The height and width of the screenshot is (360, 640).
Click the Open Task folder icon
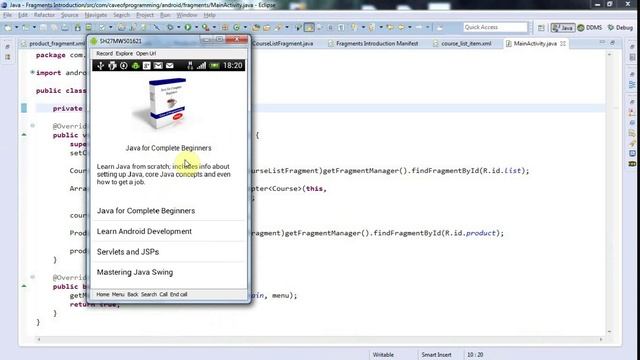[x=267, y=27]
